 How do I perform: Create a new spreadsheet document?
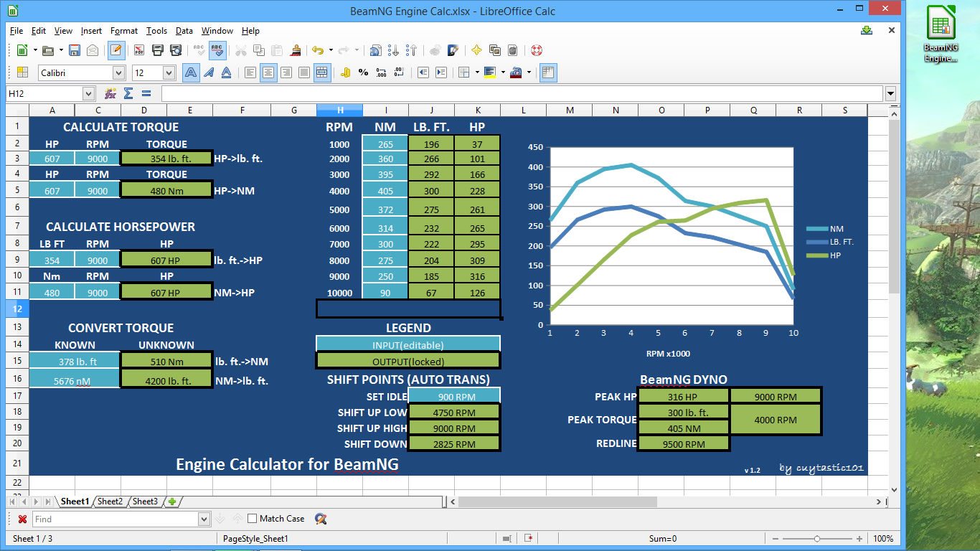[x=22, y=50]
